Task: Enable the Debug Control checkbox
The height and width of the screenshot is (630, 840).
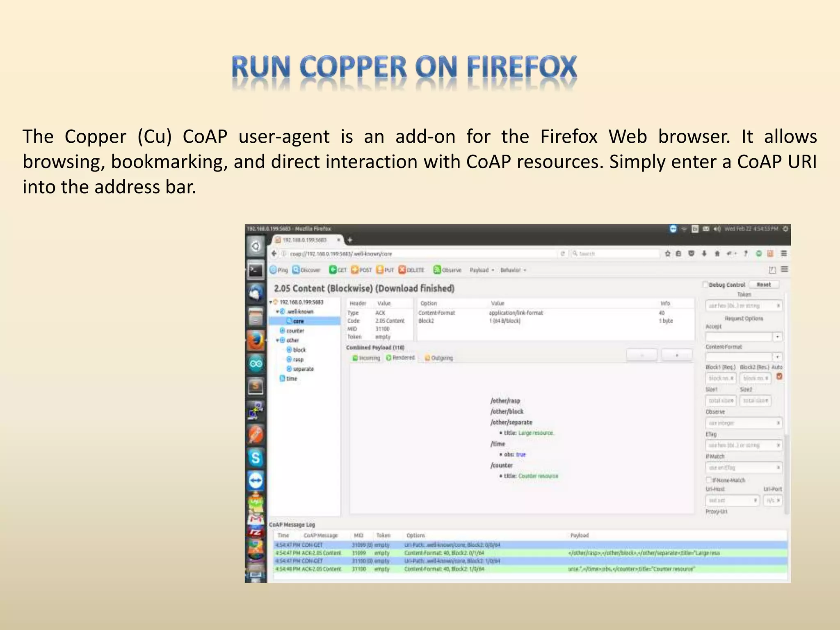Action: pyautogui.click(x=705, y=284)
